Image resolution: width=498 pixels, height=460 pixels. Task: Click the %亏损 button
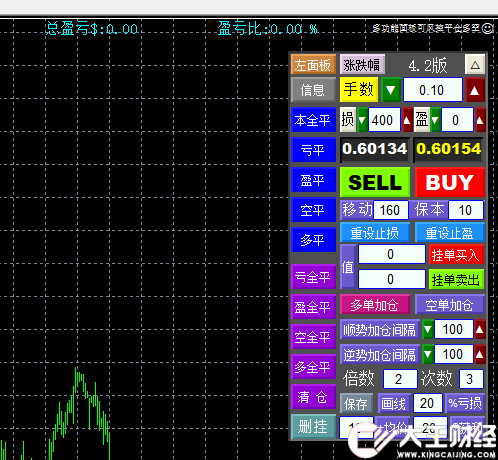(465, 403)
